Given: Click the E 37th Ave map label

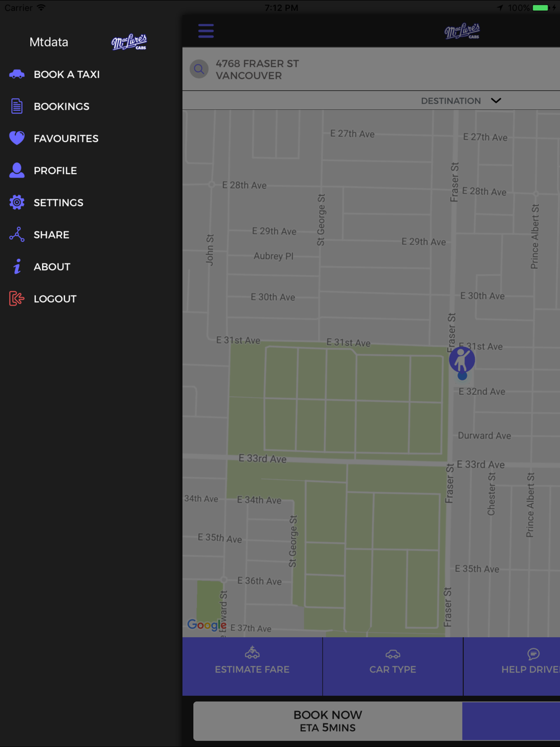Looking at the screenshot, I should point(251,628).
